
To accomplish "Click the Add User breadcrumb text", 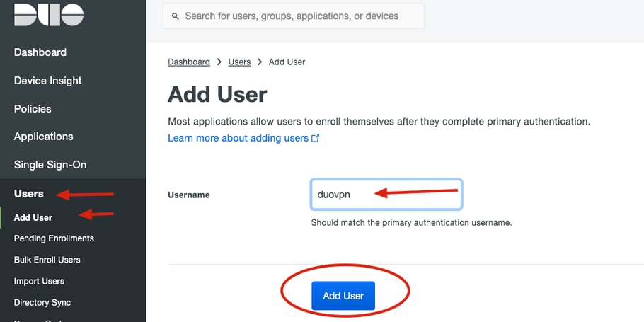I will click(x=287, y=62).
